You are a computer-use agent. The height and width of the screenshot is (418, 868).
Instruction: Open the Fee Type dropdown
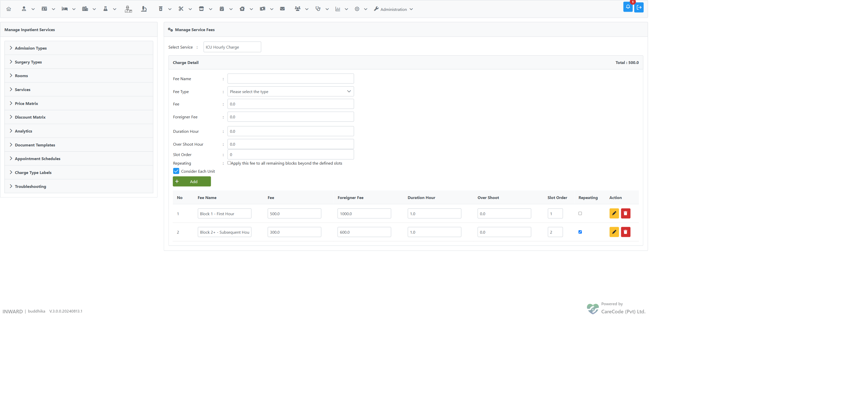coord(291,92)
